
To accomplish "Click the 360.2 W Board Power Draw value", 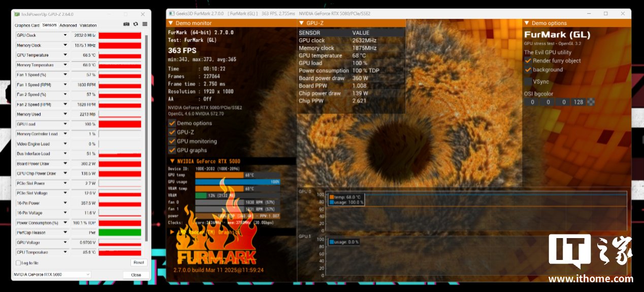I will coord(88,164).
